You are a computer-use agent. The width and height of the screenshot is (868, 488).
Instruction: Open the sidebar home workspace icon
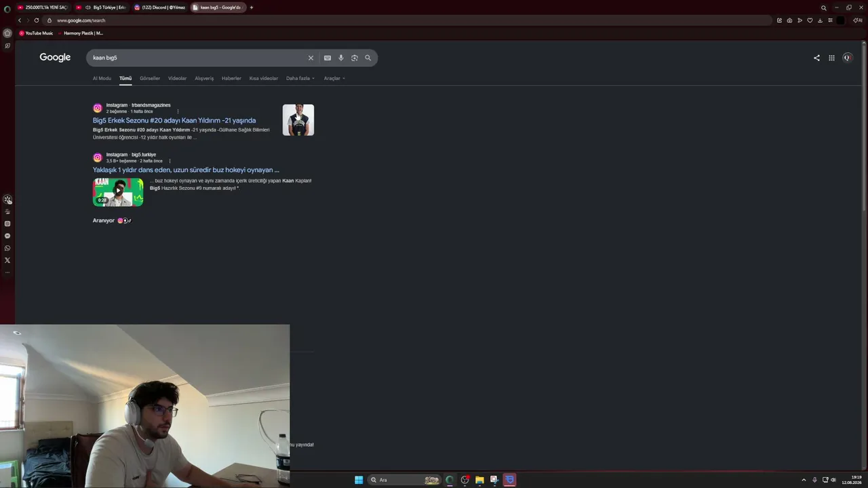coord(7,33)
